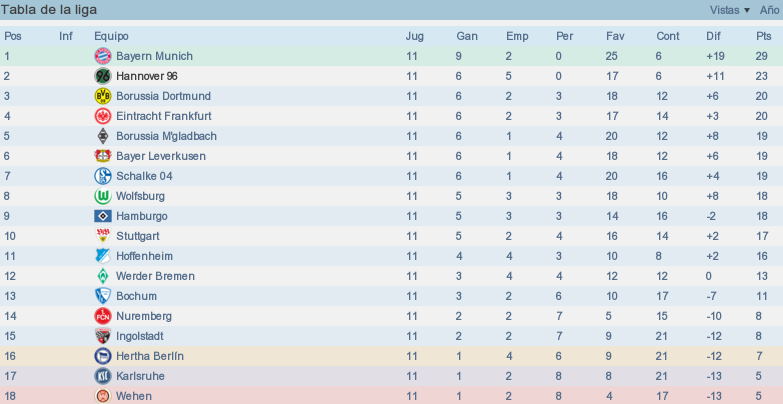Viewport: 783px width, 404px height.
Task: Click the Eintracht Frankfurt eagle crest
Action: 103,116
